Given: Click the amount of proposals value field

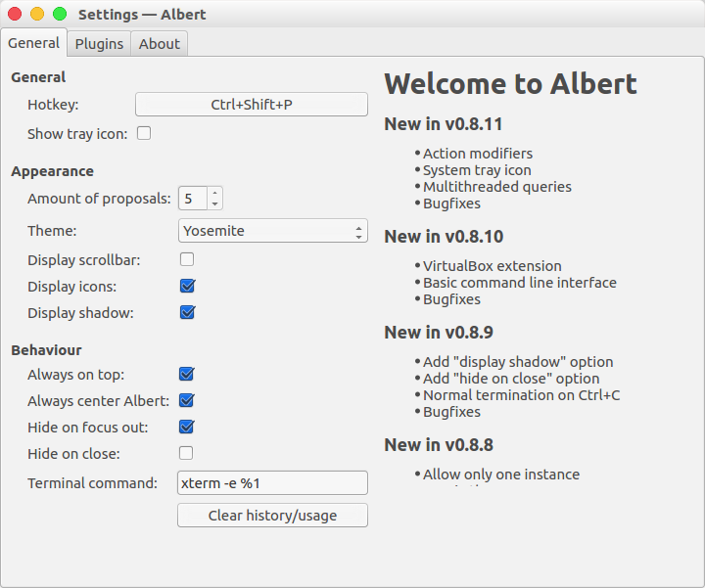Looking at the screenshot, I should tap(193, 198).
